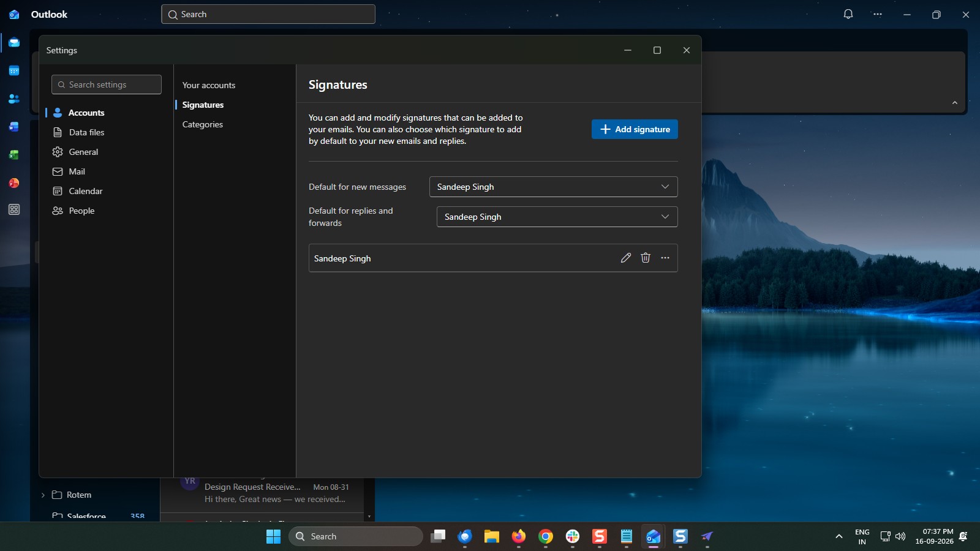Viewport: 980px width, 551px height.
Task: Click the Outlook top Search box
Action: click(x=268, y=14)
